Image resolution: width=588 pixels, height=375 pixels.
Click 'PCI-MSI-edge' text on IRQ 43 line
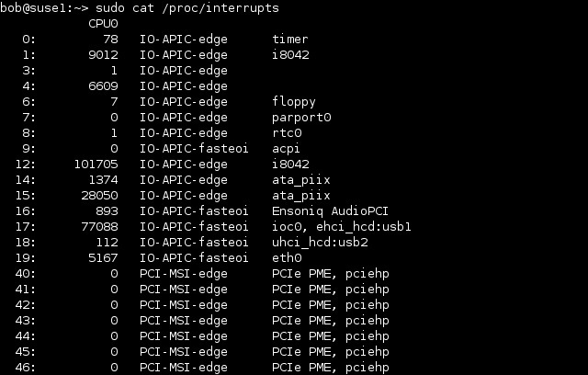click(184, 321)
